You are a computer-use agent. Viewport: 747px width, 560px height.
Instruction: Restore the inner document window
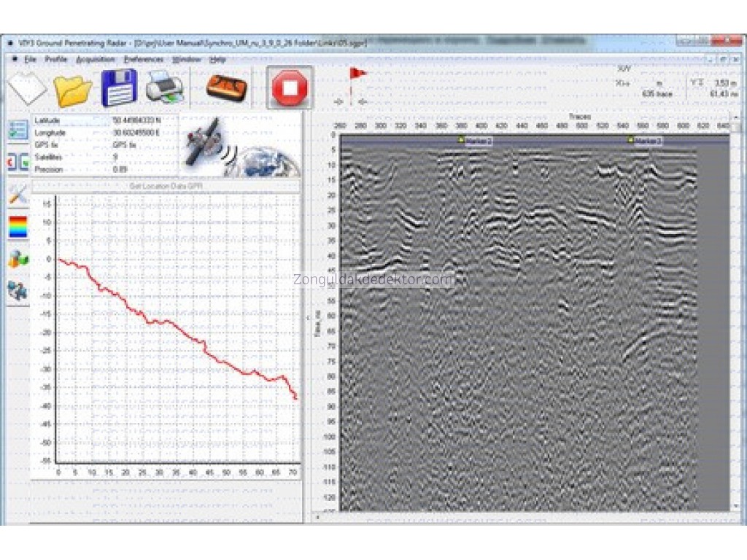click(722, 60)
